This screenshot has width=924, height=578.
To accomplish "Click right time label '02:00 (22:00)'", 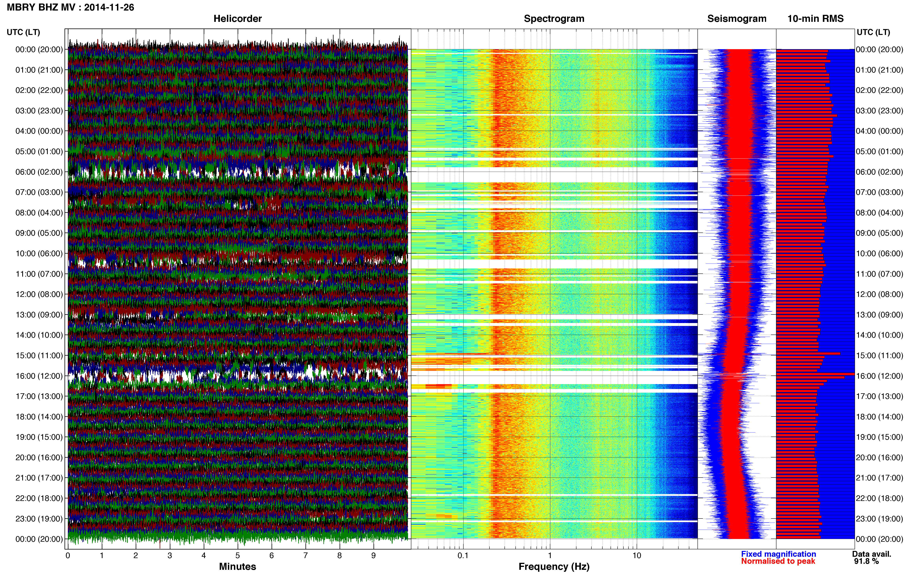I will pyautogui.click(x=879, y=90).
